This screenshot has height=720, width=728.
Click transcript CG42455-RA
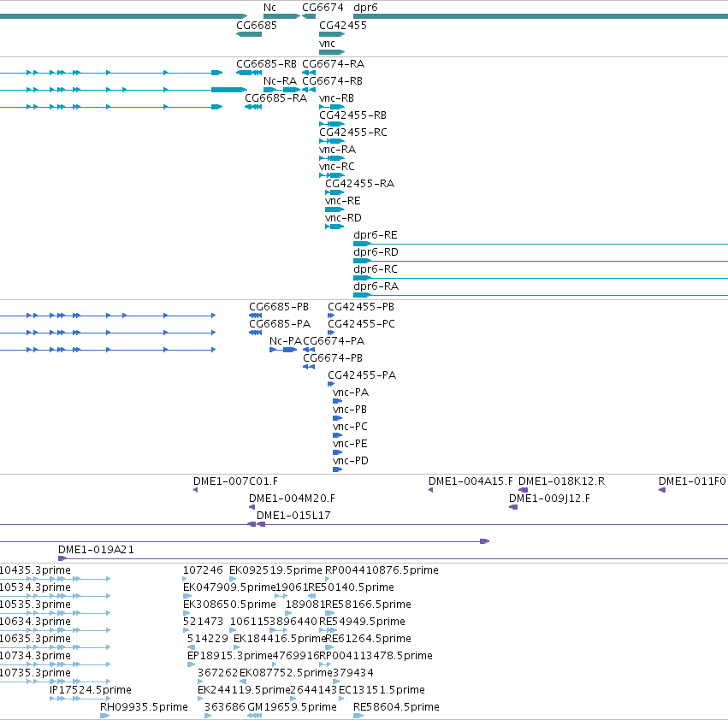[359, 183]
